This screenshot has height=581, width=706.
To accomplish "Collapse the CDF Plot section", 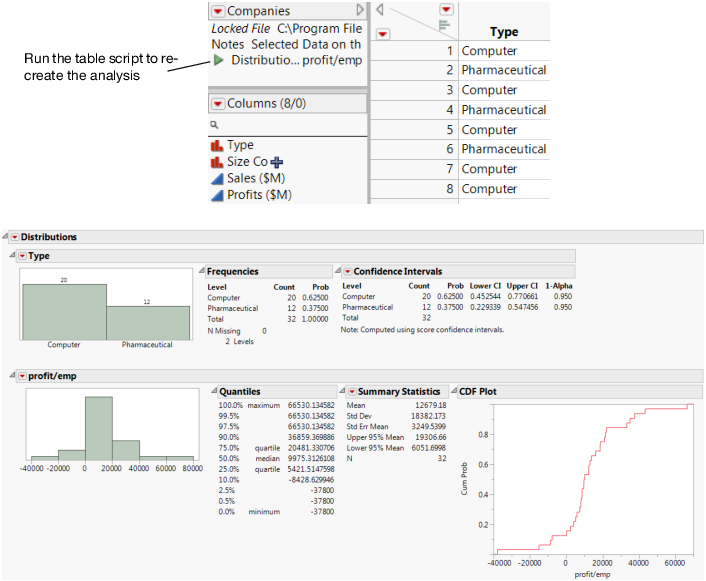I will [x=453, y=391].
